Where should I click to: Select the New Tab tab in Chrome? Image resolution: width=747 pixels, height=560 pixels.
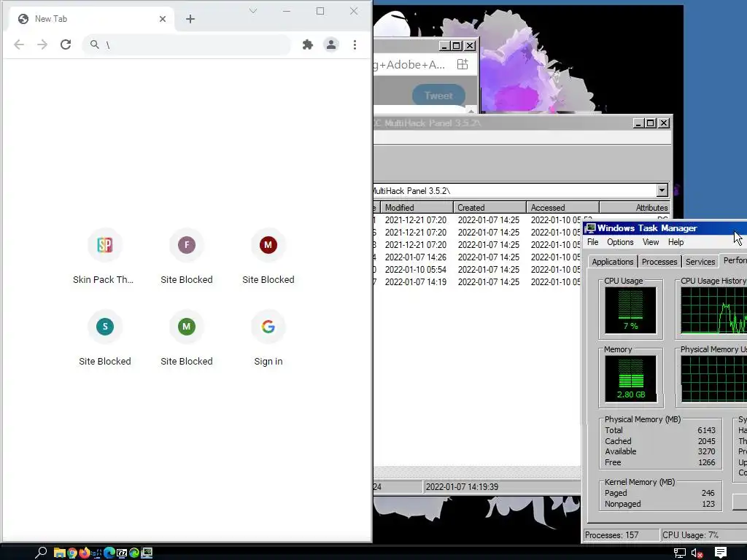(x=93, y=19)
